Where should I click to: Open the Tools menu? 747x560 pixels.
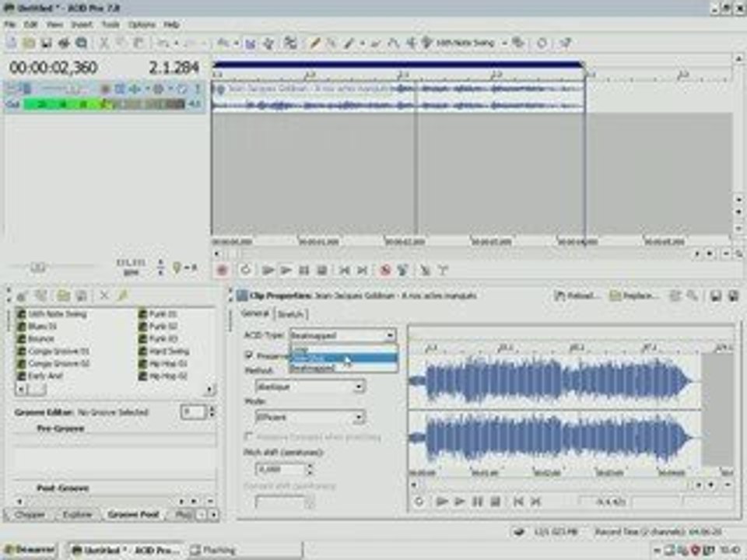[x=110, y=24]
